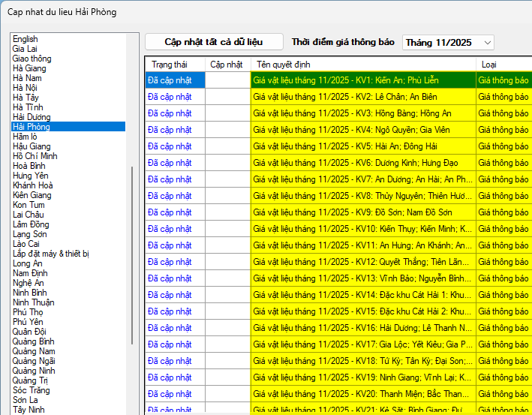This screenshot has height=415, width=532.
Task: Toggle the Cập nhật cell for the KV1 row
Action: click(x=227, y=80)
